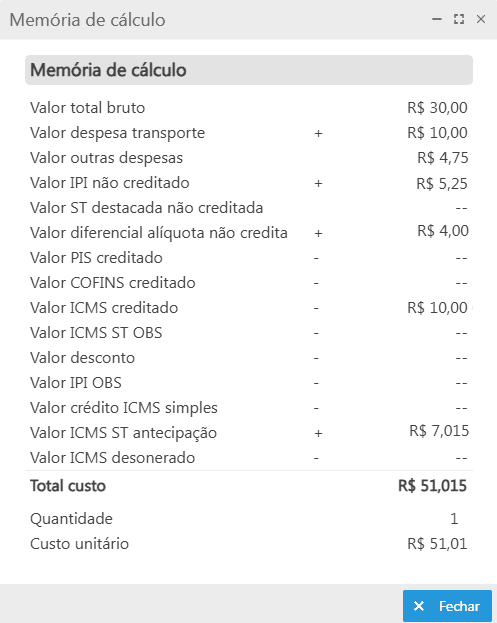Click plus sign beside Valor ICMS ST antecipação
The width and height of the screenshot is (497, 623).
pyautogui.click(x=318, y=433)
